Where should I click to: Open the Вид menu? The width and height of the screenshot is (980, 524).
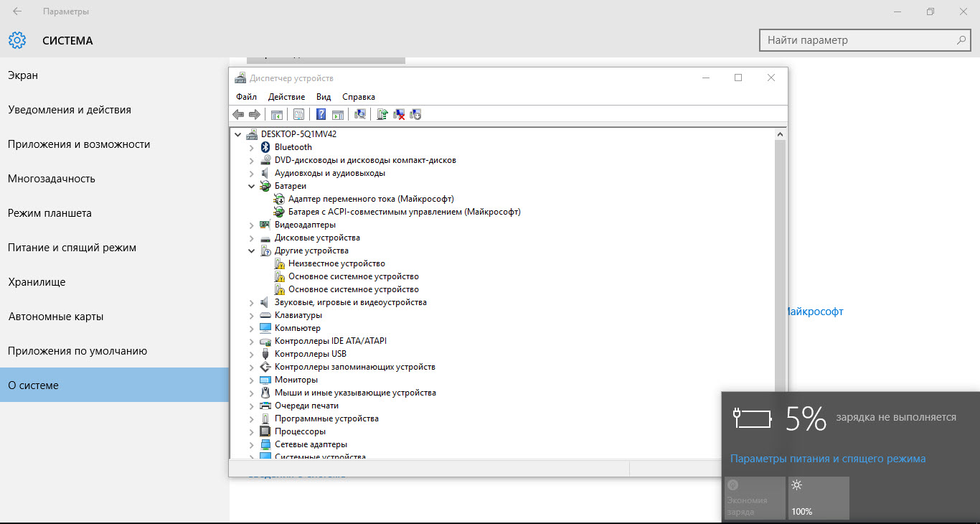pos(324,97)
